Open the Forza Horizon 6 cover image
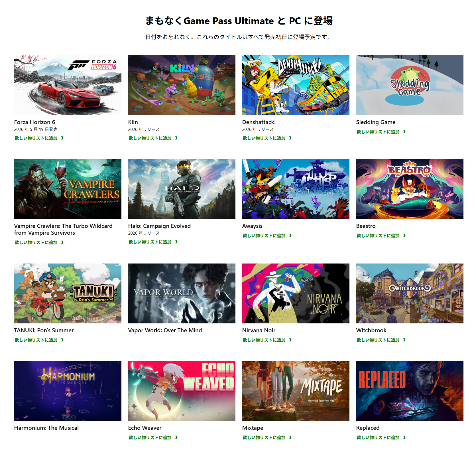The width and height of the screenshot is (476, 456). coord(68,85)
